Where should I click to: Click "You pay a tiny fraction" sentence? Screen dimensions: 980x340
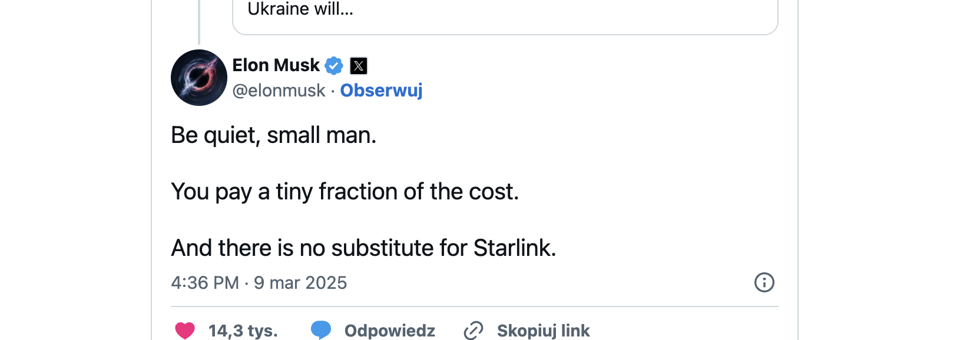coord(345,192)
